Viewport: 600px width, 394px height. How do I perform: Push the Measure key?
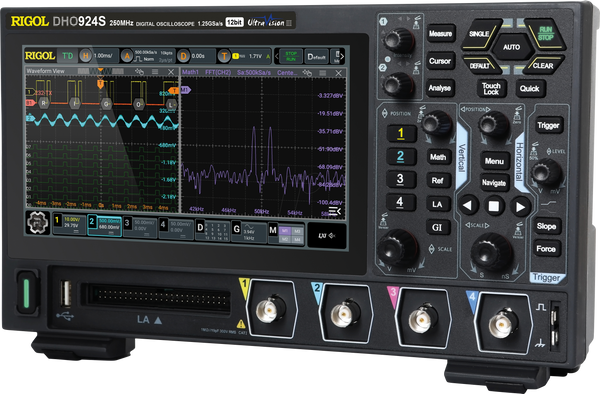click(x=440, y=34)
